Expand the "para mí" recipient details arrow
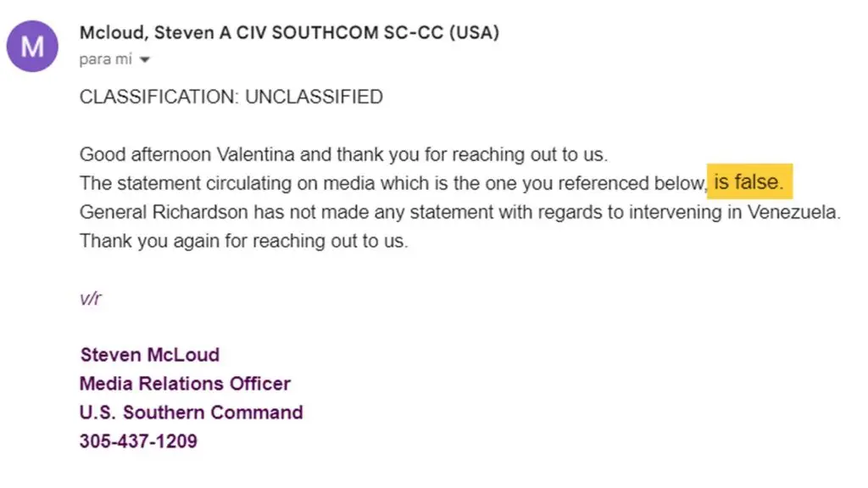Viewport: 868px width, 488px height. [x=145, y=60]
